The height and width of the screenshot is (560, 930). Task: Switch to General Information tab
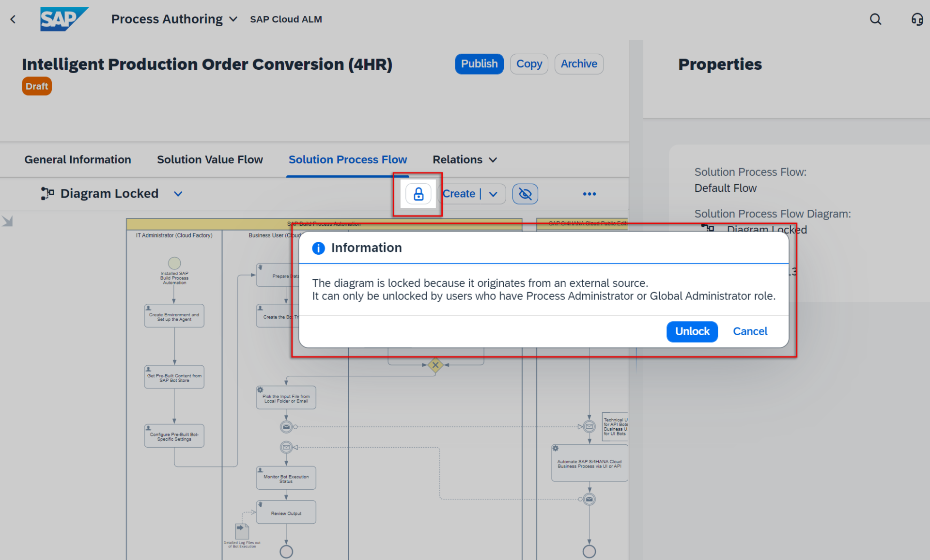(77, 159)
